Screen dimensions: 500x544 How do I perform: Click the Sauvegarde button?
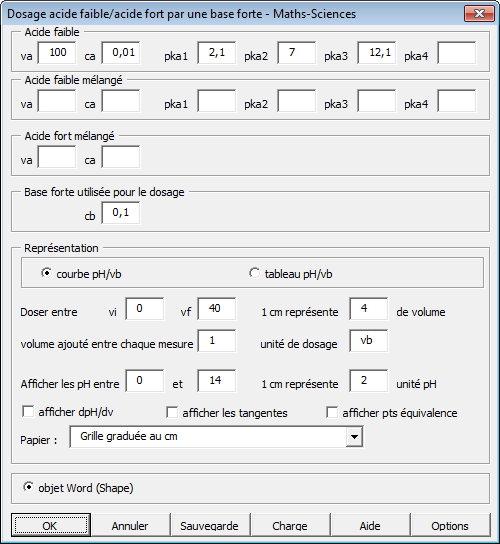click(210, 525)
